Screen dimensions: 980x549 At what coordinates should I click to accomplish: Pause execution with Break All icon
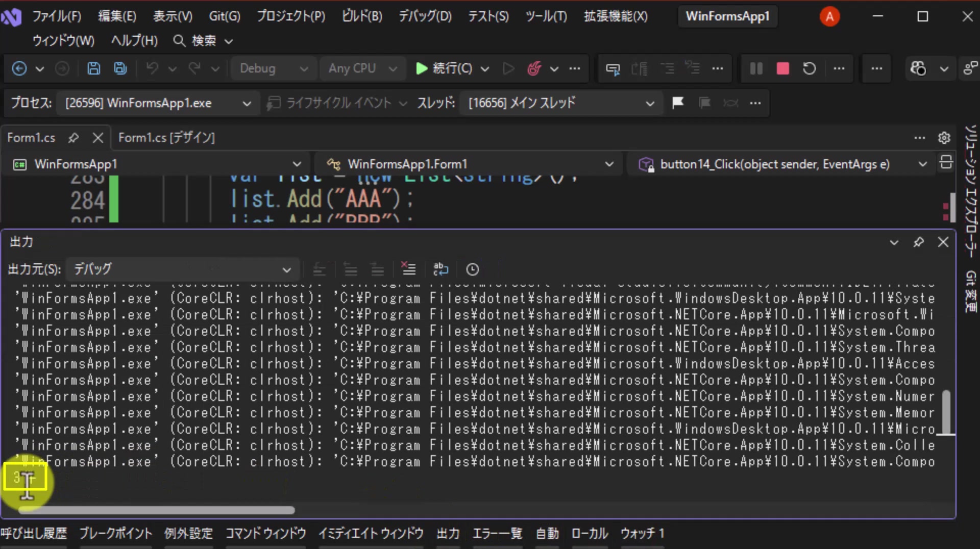point(756,68)
